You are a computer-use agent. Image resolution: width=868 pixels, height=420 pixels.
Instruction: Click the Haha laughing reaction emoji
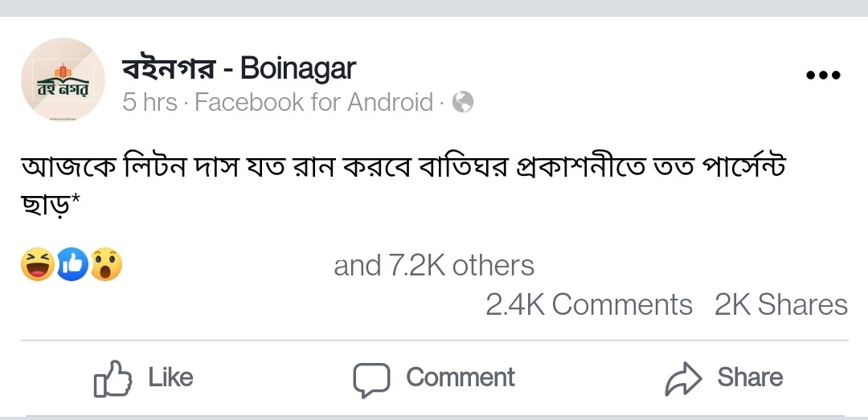36,266
